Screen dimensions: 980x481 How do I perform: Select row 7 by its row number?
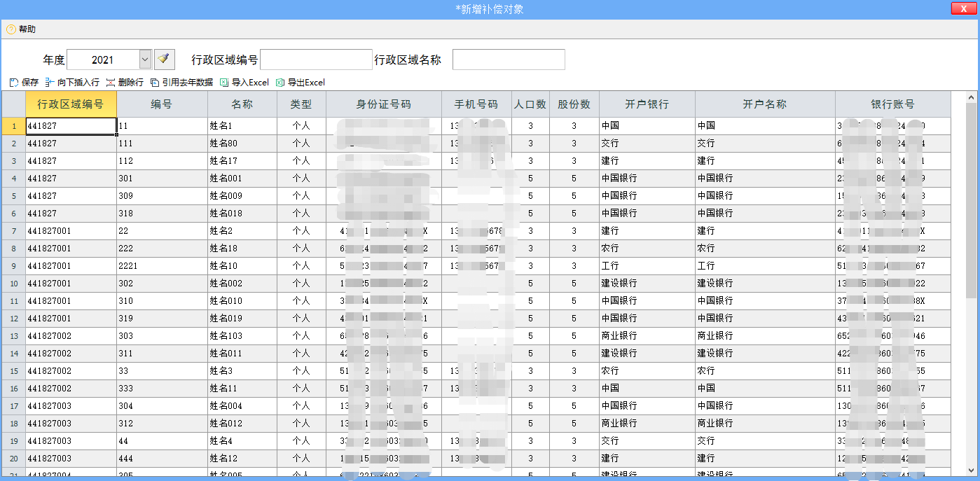click(13, 230)
